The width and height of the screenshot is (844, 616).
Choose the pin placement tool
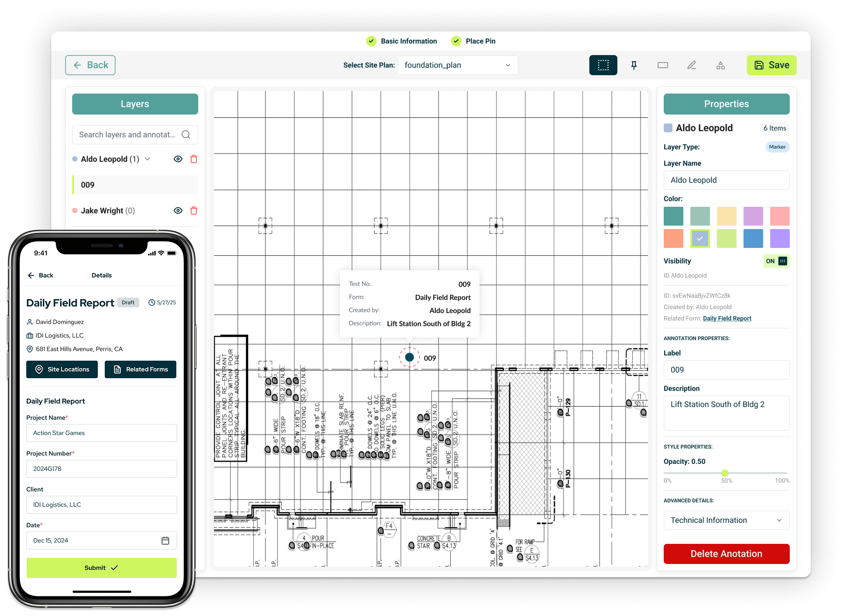[634, 65]
